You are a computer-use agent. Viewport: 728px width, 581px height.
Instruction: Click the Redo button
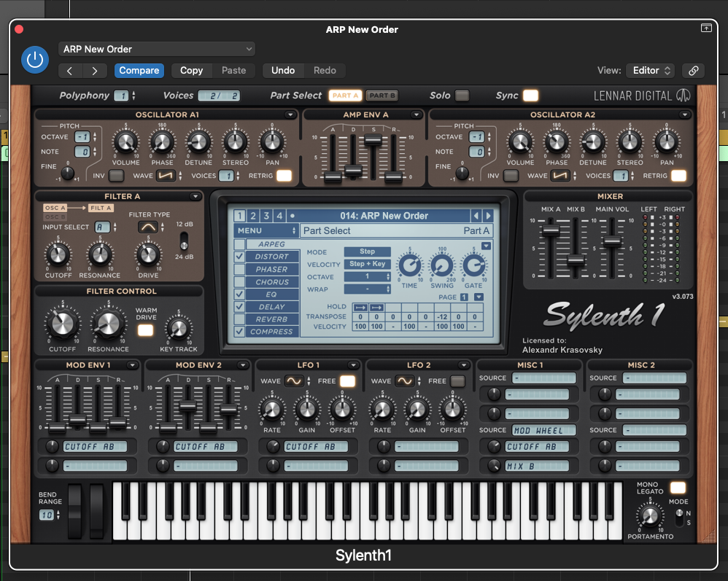click(325, 71)
